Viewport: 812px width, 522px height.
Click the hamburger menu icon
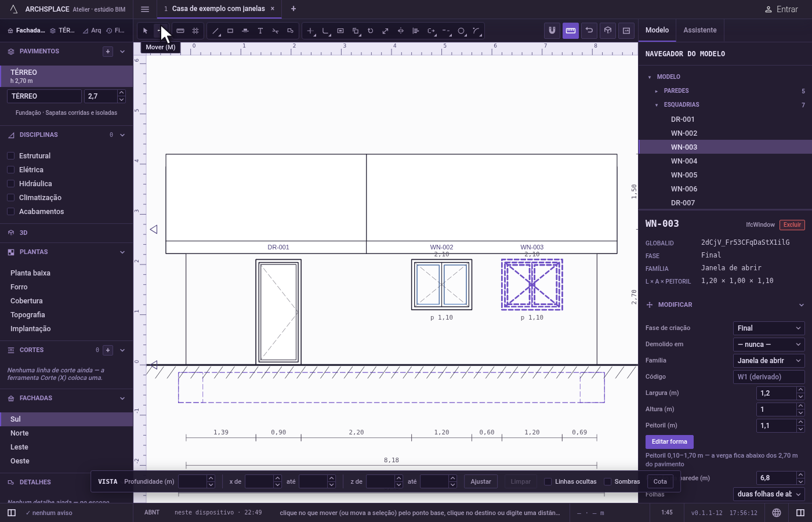[145, 9]
